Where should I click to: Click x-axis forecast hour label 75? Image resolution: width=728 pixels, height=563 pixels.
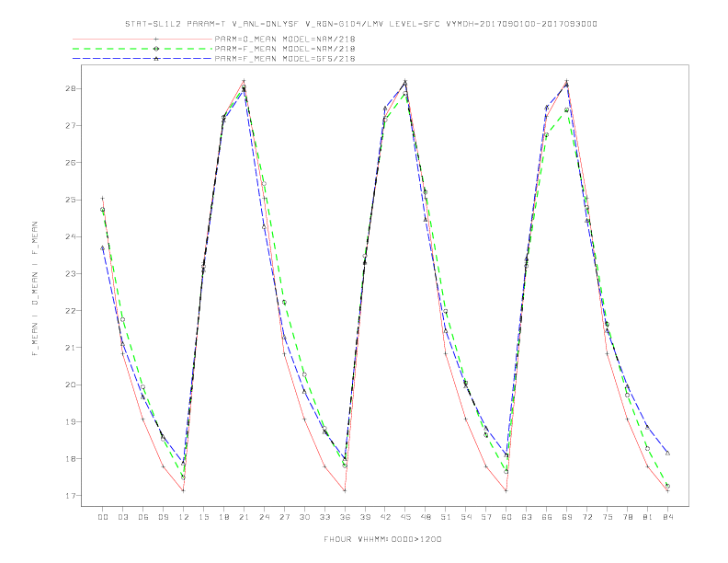click(608, 517)
